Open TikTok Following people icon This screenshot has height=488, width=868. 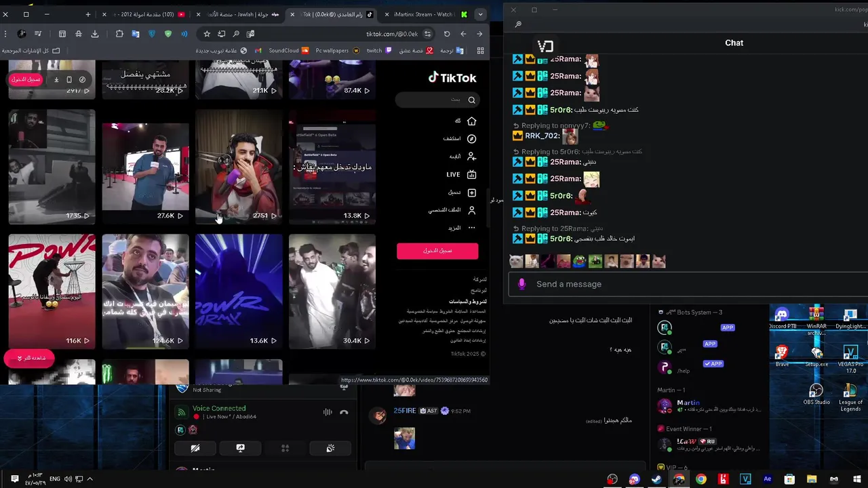(x=471, y=157)
